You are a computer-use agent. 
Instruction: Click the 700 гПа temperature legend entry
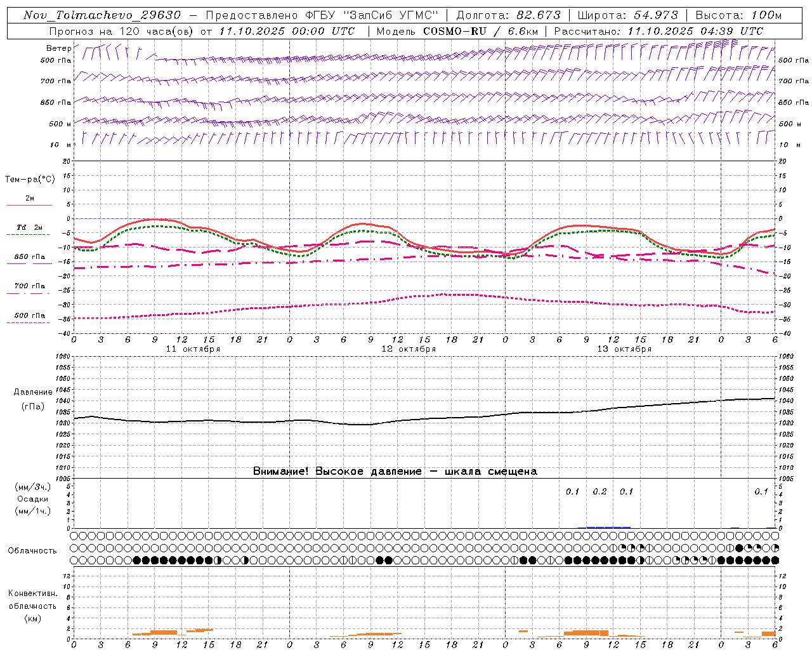29,288
